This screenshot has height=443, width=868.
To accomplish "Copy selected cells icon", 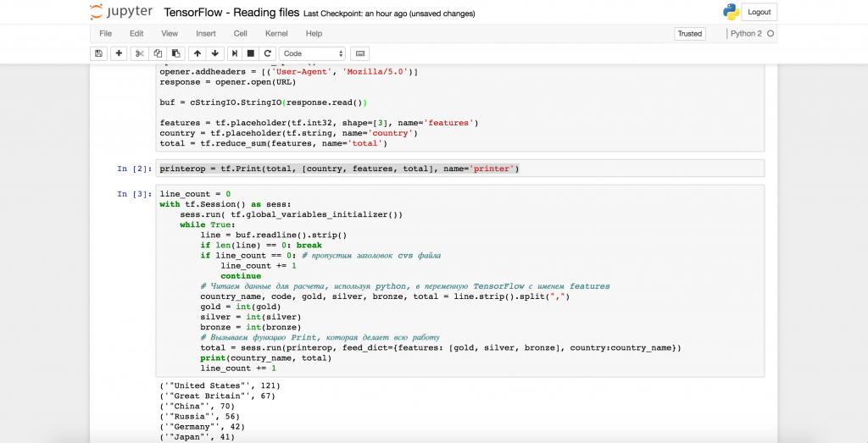I will [x=157, y=53].
